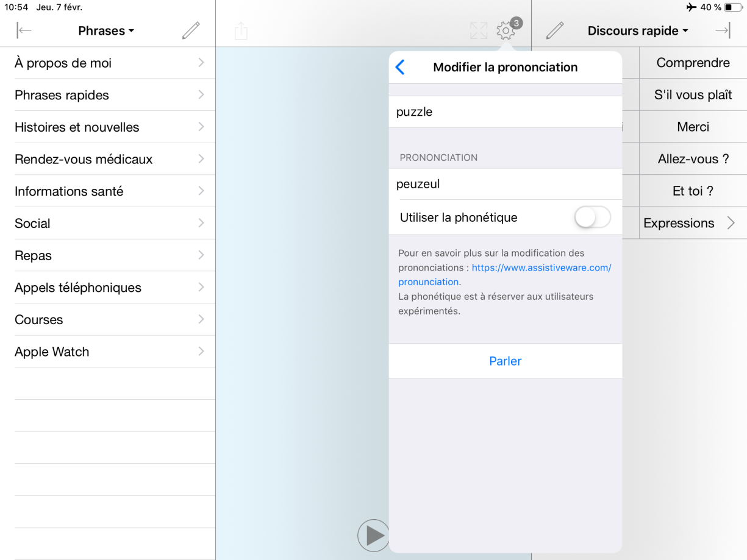This screenshot has height=560, width=747.
Task: Toggle Utiliser la phonétique switch
Action: point(592,218)
